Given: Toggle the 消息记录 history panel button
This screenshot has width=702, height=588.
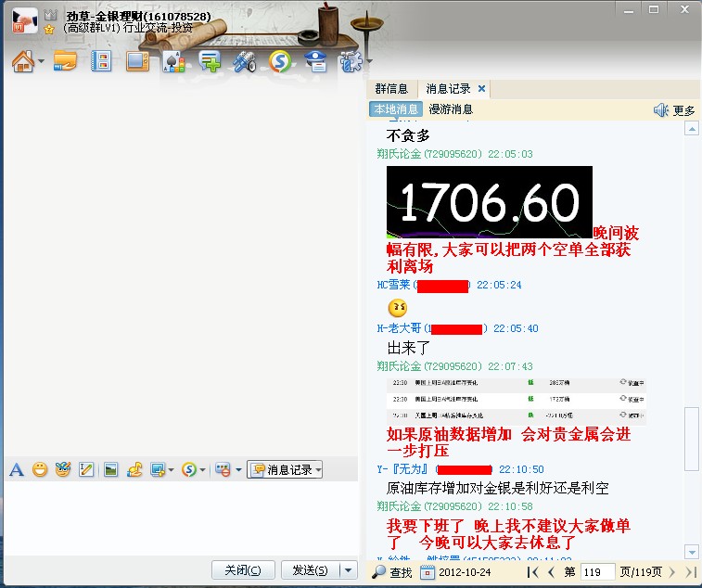Looking at the screenshot, I should (285, 470).
